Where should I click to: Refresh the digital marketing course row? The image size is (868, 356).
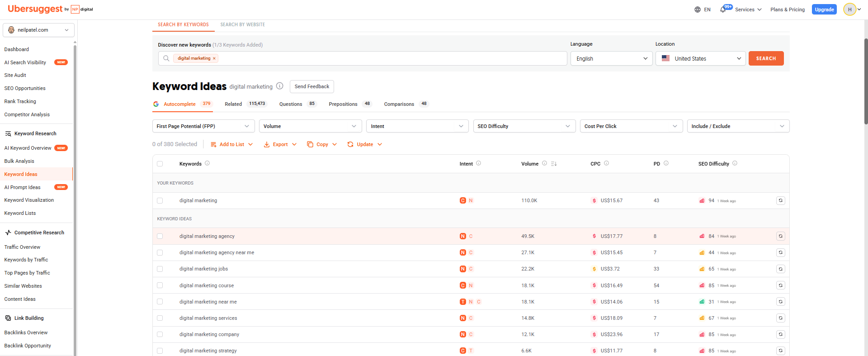click(x=780, y=285)
